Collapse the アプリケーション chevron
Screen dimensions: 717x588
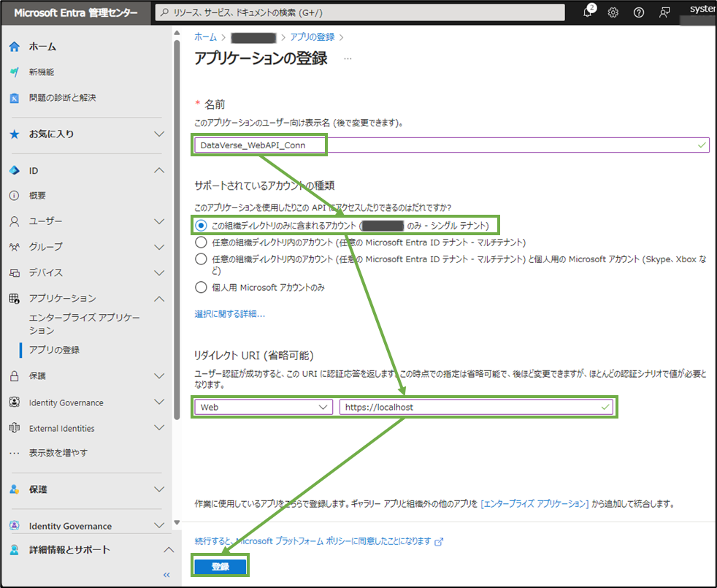coord(159,299)
